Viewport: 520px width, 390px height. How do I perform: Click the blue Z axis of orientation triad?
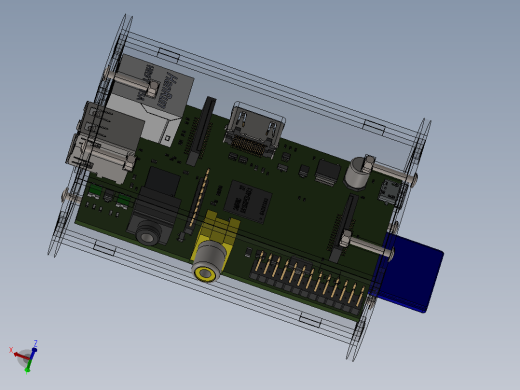33,353
